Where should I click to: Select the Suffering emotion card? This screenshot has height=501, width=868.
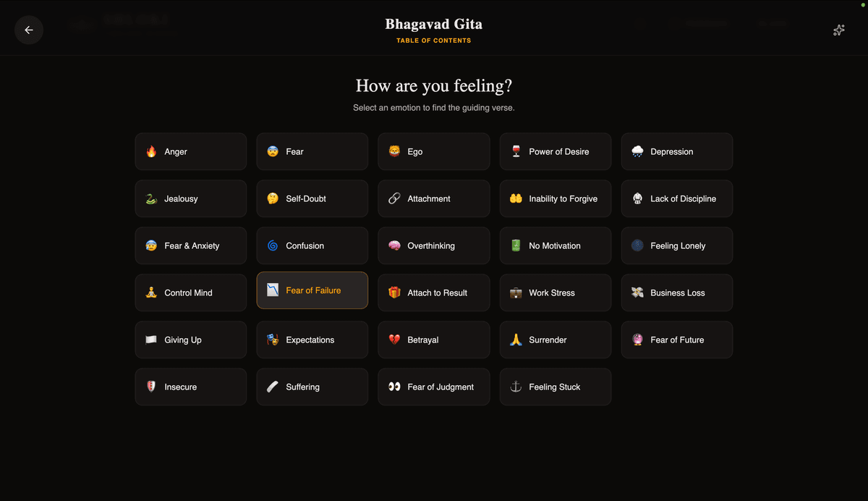pos(312,387)
